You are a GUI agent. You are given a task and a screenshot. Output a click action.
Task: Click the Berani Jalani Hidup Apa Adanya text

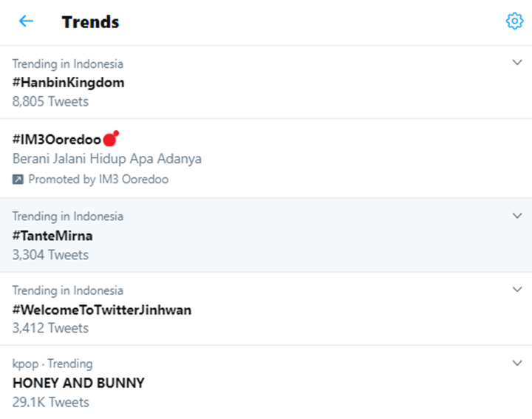pyautogui.click(x=107, y=159)
